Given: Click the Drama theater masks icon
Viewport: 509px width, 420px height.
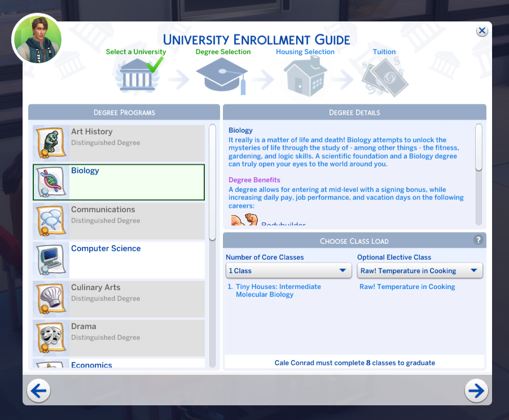Looking at the screenshot, I should 51,338.
